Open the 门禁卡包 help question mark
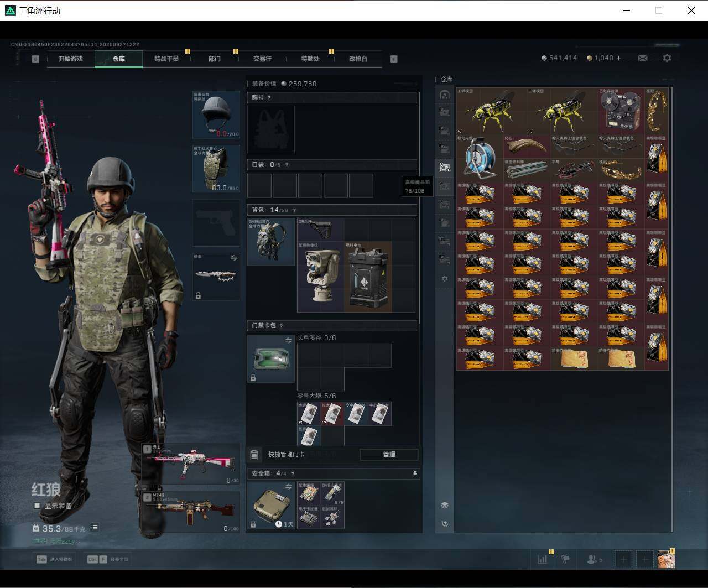Image resolution: width=708 pixels, height=588 pixels. [x=282, y=326]
